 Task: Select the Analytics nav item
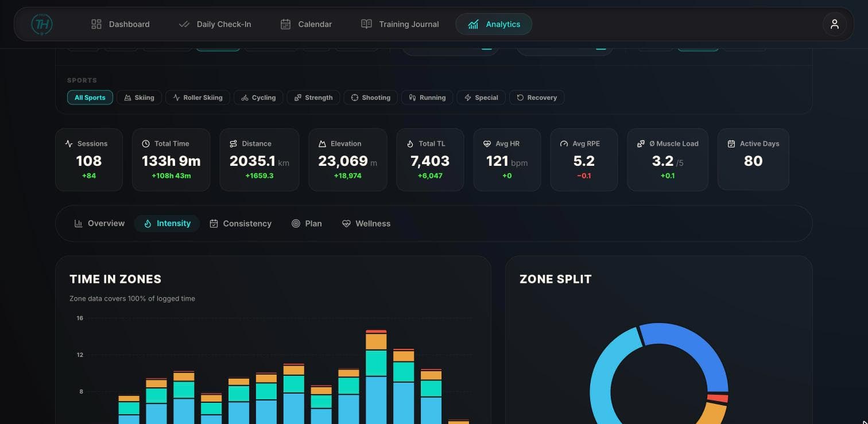click(494, 24)
